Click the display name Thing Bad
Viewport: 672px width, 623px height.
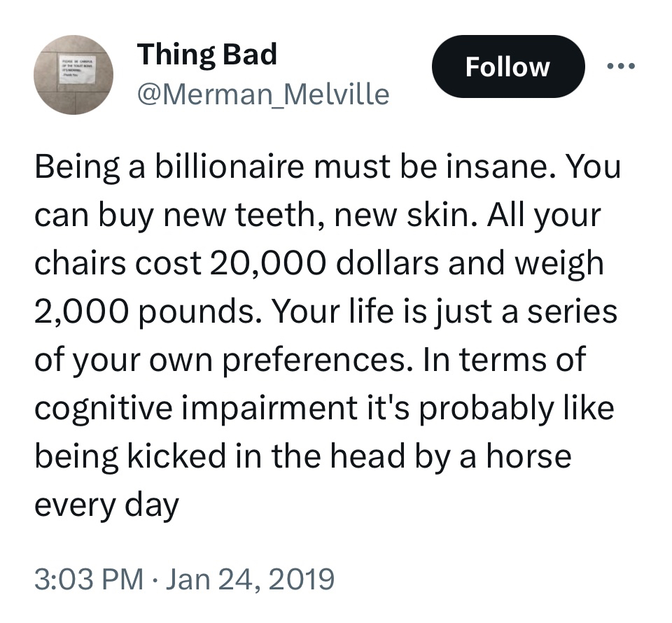(207, 55)
